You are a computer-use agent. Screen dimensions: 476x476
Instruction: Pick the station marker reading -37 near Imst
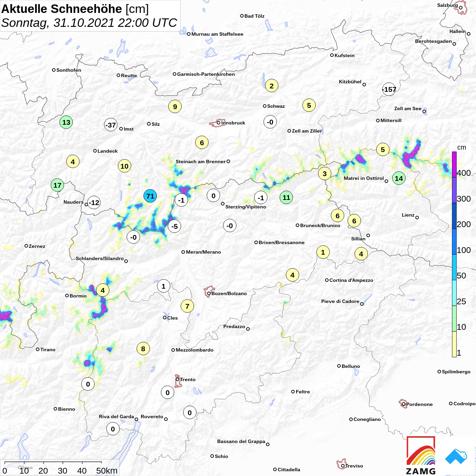click(x=111, y=125)
